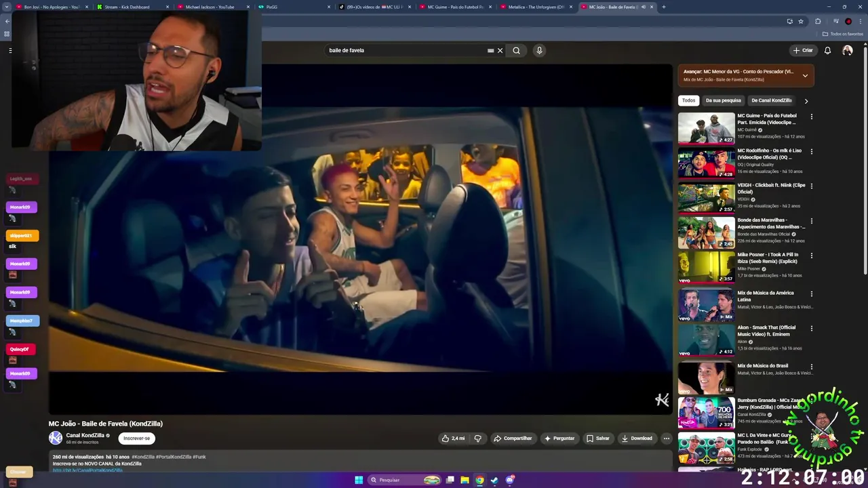
Task: Open Task View on the taskbar
Action: click(450, 480)
